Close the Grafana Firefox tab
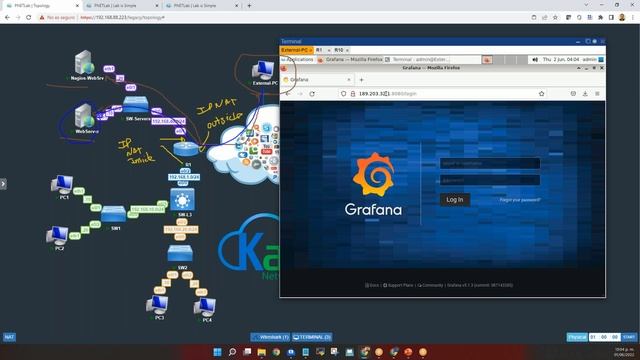The width and height of the screenshot is (640, 360). (x=349, y=80)
